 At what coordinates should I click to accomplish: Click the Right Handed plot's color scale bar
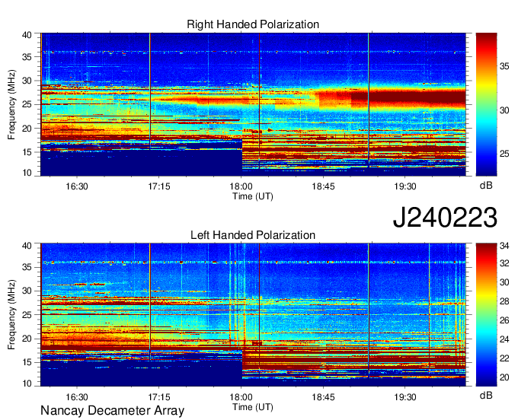point(486,104)
